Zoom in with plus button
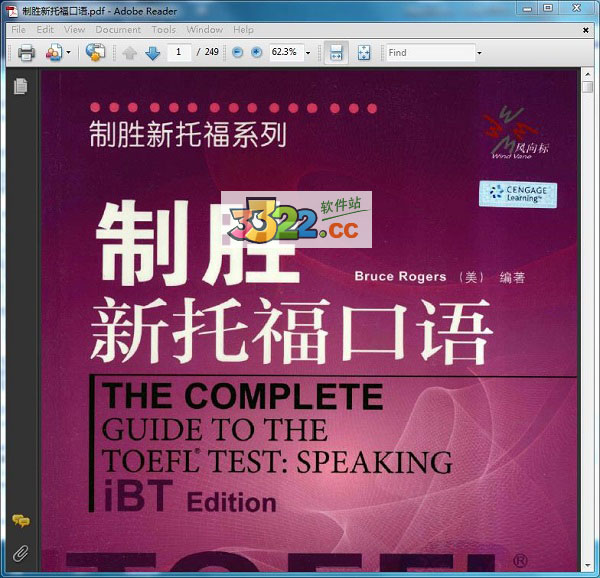The height and width of the screenshot is (578, 600). tap(256, 52)
